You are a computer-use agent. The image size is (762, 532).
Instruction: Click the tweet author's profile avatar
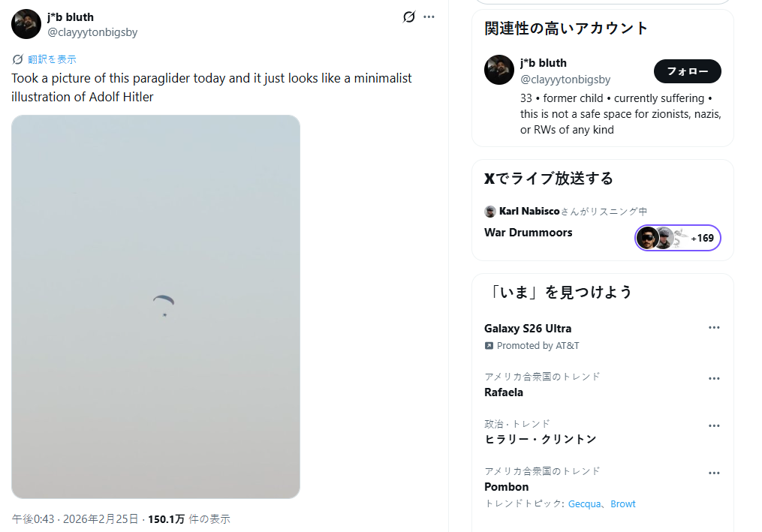(26, 24)
